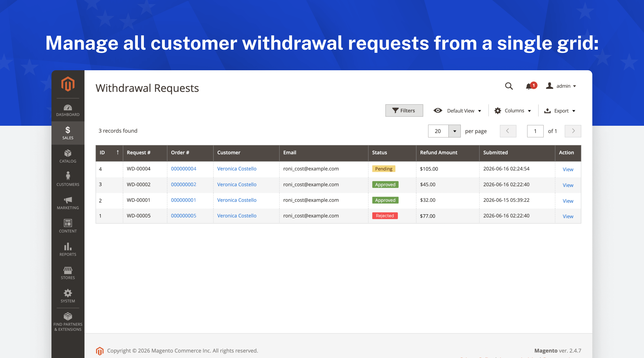The height and width of the screenshot is (358, 644).
Task: View withdrawal request WD-00002
Action: [568, 185]
